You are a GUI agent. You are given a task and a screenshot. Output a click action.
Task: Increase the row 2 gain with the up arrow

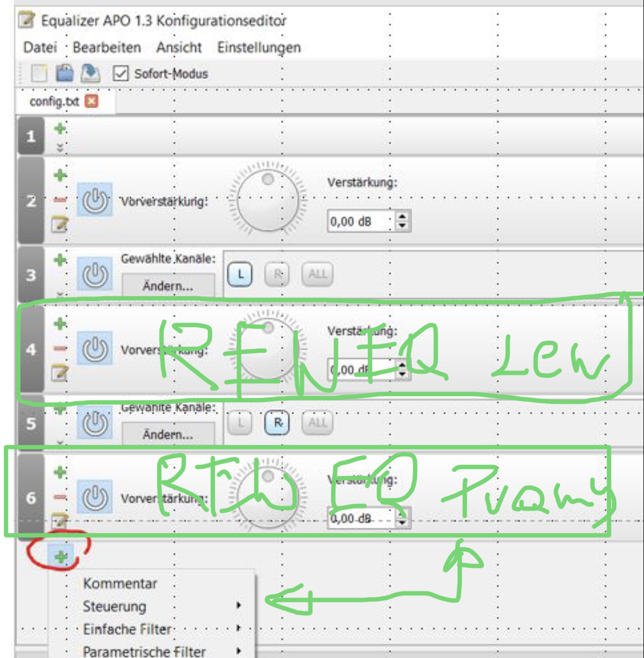(403, 217)
